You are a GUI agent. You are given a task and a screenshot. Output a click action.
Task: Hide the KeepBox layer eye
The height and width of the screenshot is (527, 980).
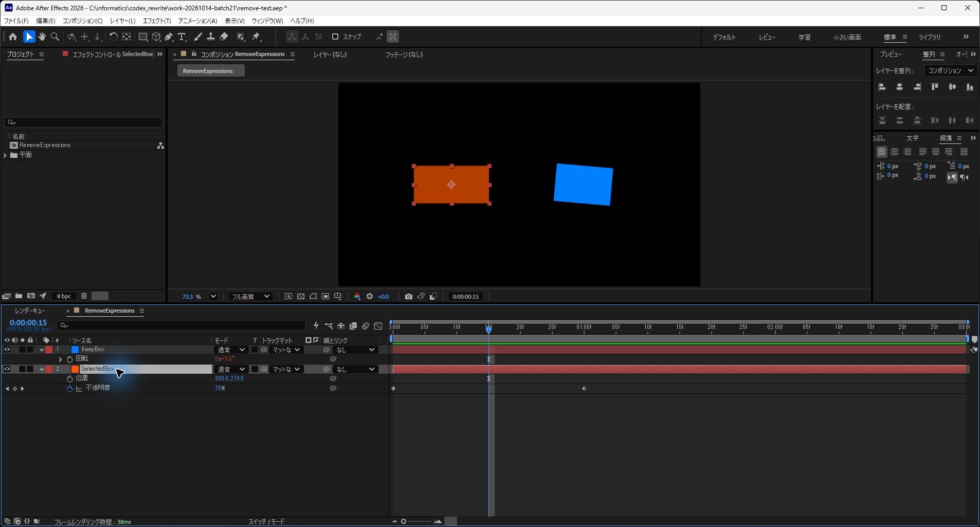7,350
